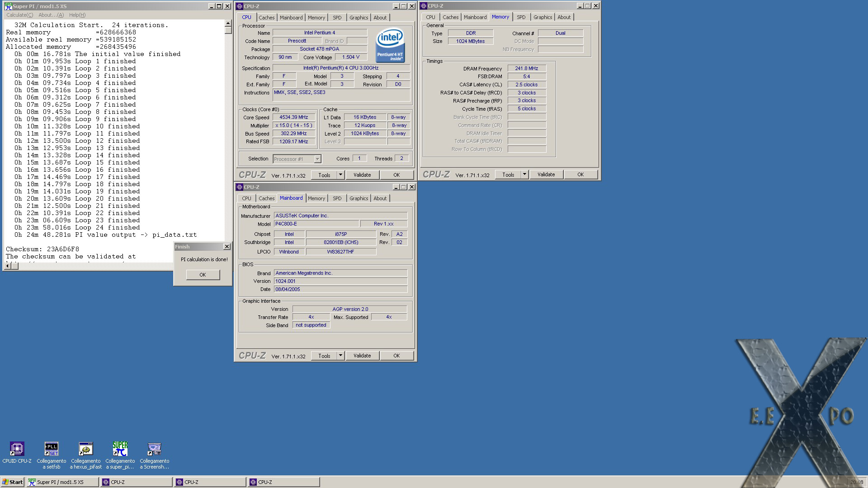Image resolution: width=868 pixels, height=488 pixels.
Task: Click Super PI vertical scrollbar up arrow
Action: tap(228, 23)
